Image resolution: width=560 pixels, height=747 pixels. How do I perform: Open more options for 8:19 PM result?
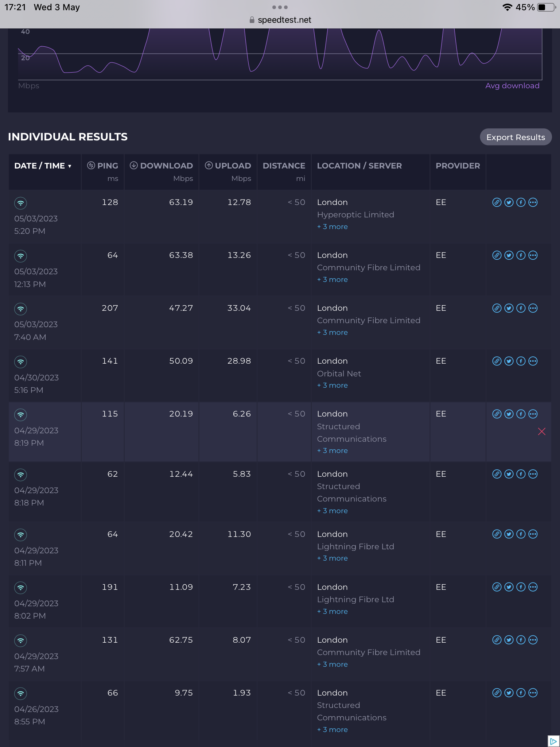533,414
